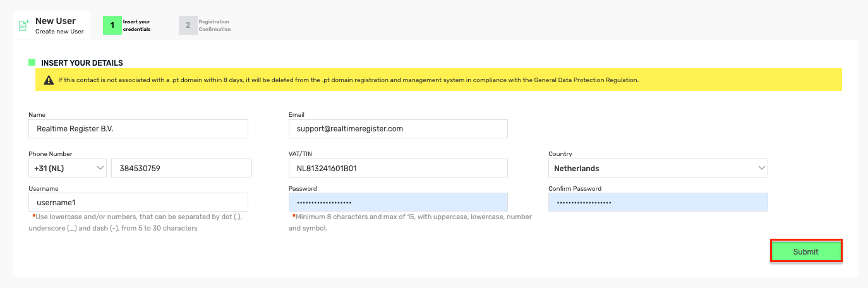The height and width of the screenshot is (288, 868).
Task: Click the Password input field
Action: (x=398, y=202)
